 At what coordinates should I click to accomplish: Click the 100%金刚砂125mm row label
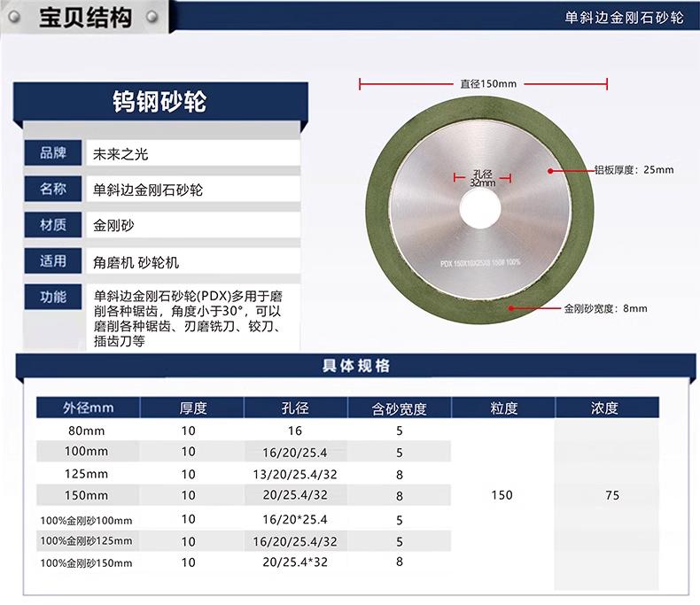(x=87, y=540)
